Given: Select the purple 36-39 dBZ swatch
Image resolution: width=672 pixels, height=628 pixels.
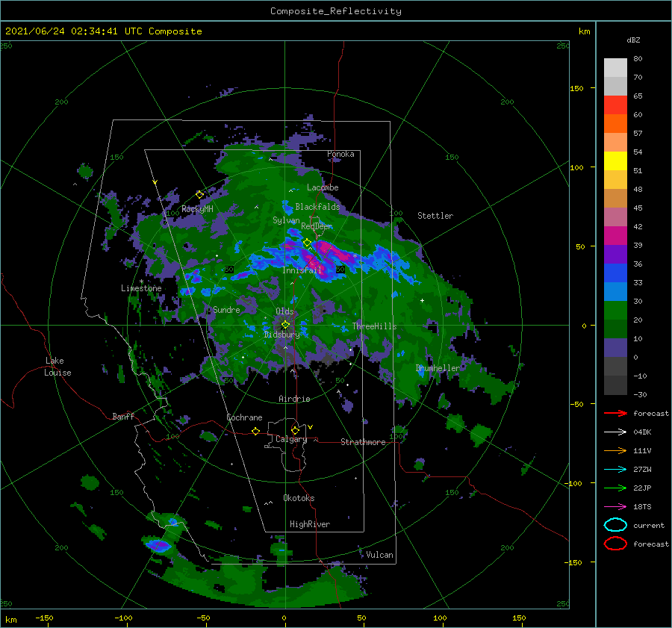Looking at the screenshot, I should click(615, 254).
